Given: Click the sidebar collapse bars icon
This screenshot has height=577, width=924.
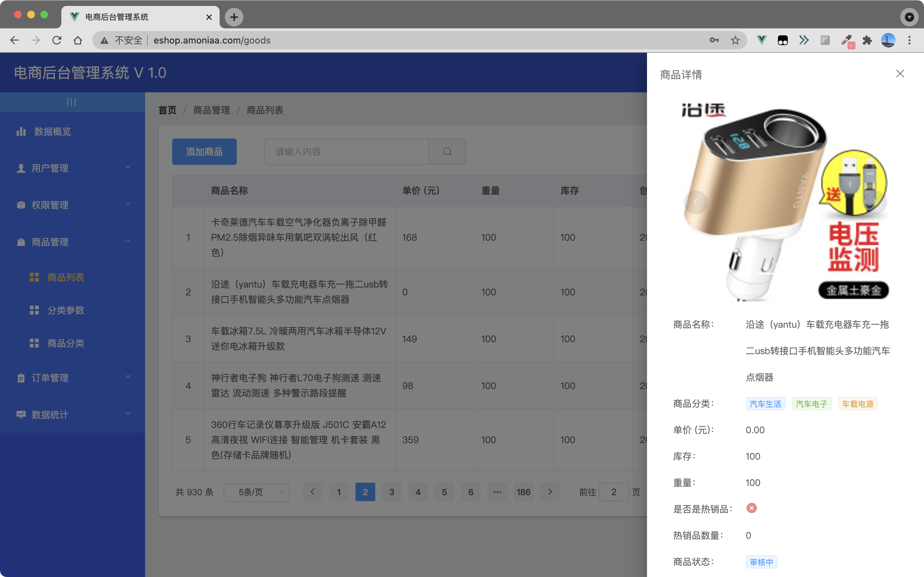Looking at the screenshot, I should (x=71, y=102).
